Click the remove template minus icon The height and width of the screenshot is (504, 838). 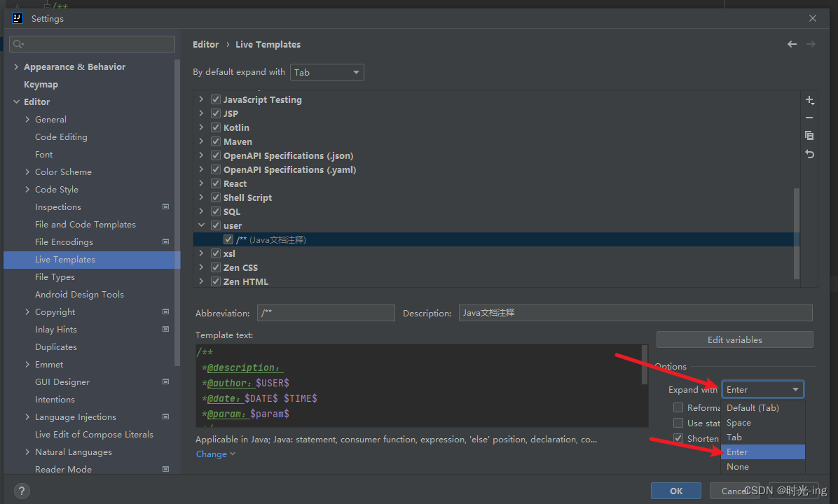(x=809, y=118)
